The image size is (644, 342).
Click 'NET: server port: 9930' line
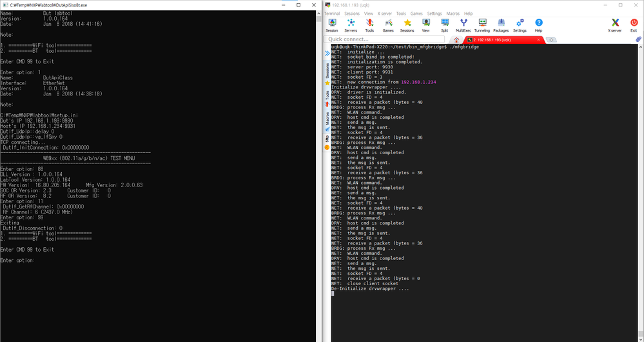(x=362, y=67)
